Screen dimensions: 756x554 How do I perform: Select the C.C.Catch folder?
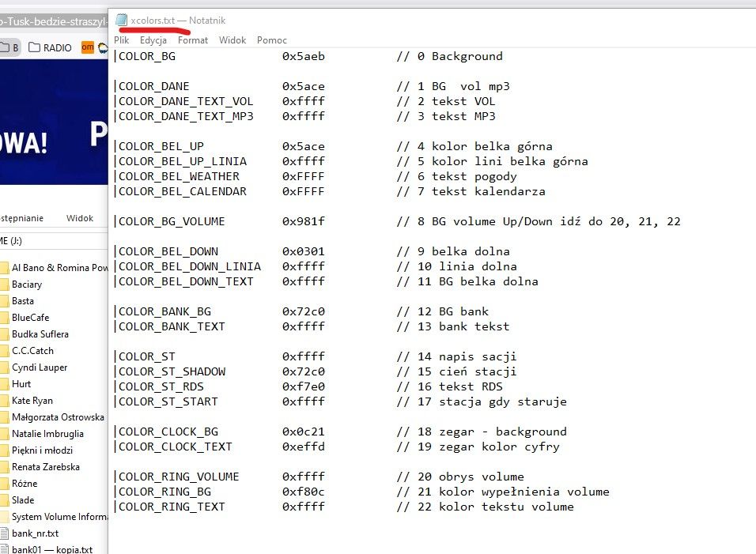(32, 351)
